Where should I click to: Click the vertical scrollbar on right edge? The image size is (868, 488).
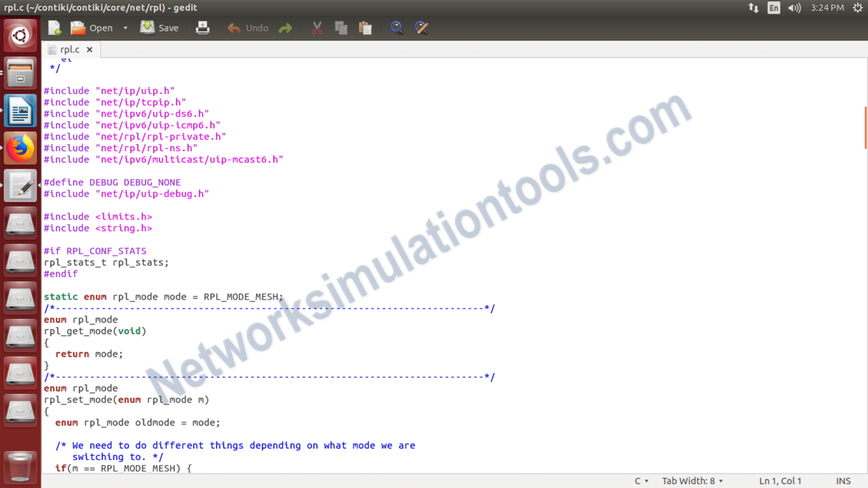[865, 128]
